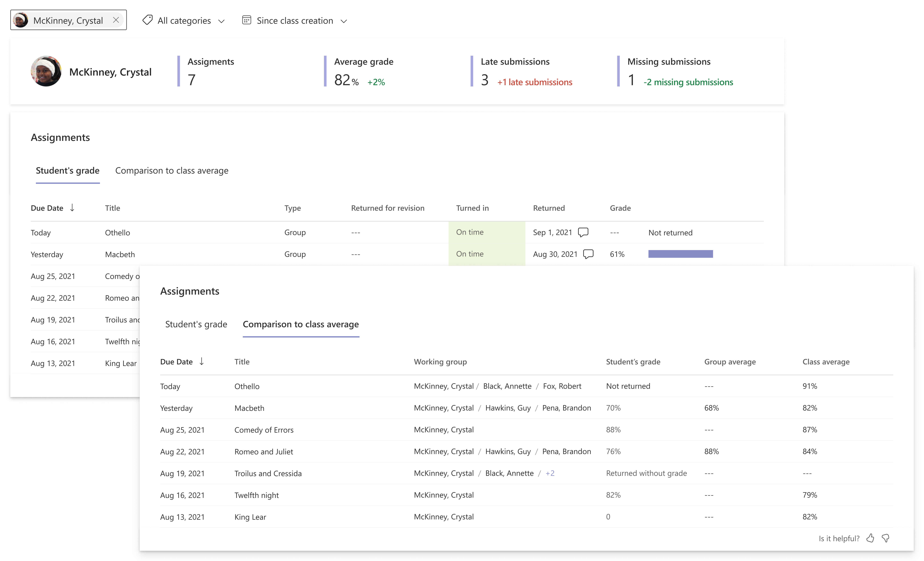Switch to Student's grade tab in front panel
This screenshot has width=924, height=561.
196,324
